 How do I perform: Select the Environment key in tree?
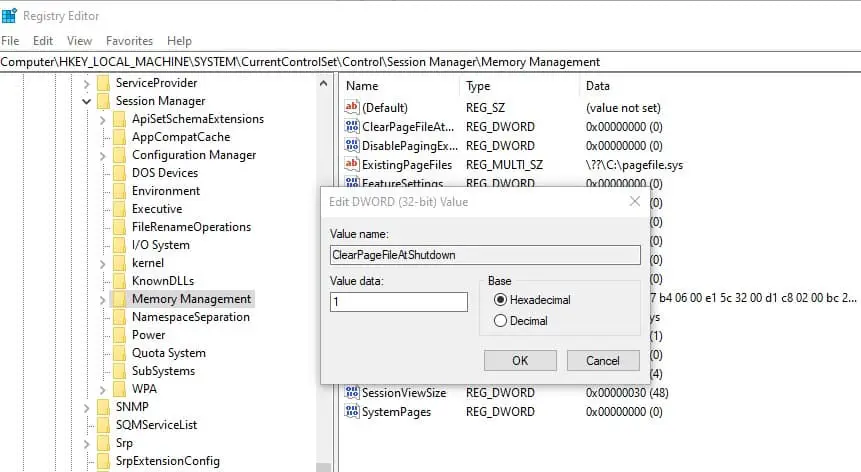tap(165, 191)
